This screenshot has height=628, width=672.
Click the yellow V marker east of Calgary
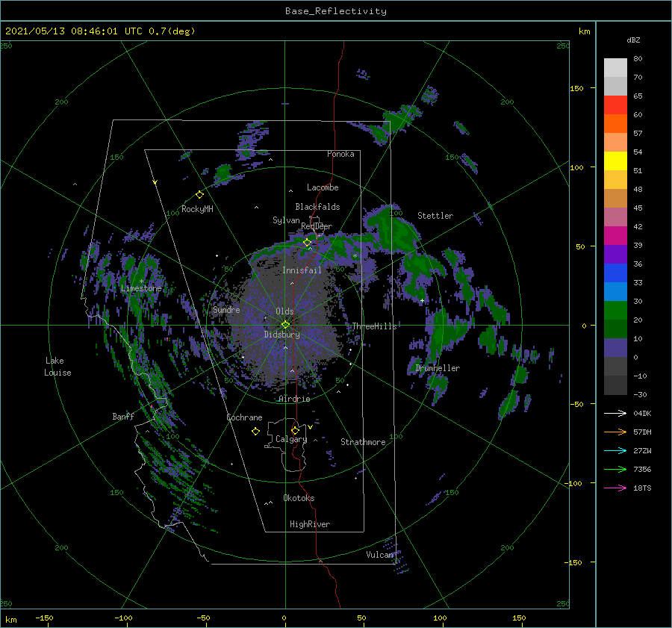pyautogui.click(x=310, y=427)
